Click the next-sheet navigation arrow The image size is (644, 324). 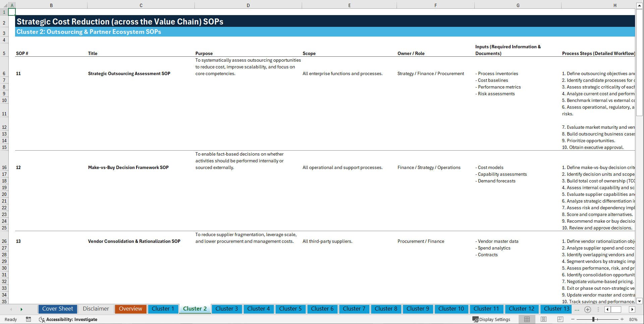(x=21, y=309)
